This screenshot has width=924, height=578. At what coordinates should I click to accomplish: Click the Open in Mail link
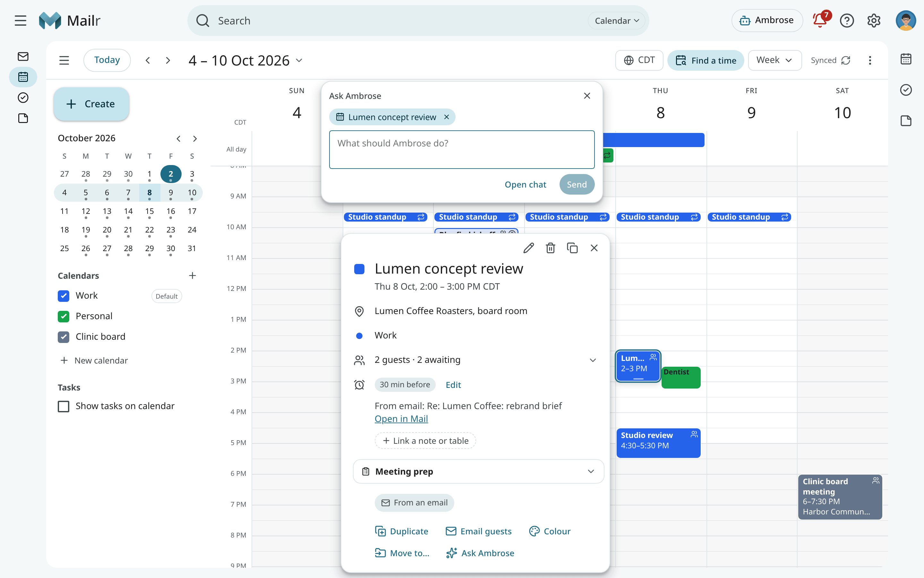(x=401, y=419)
